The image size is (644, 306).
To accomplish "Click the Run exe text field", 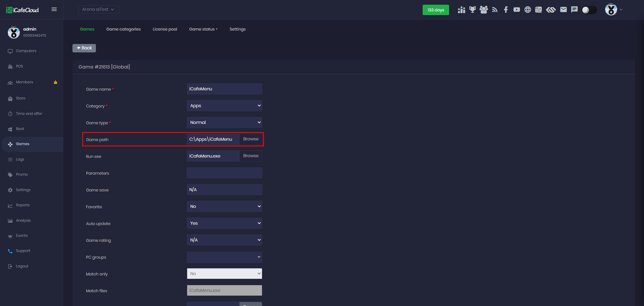I will point(213,156).
